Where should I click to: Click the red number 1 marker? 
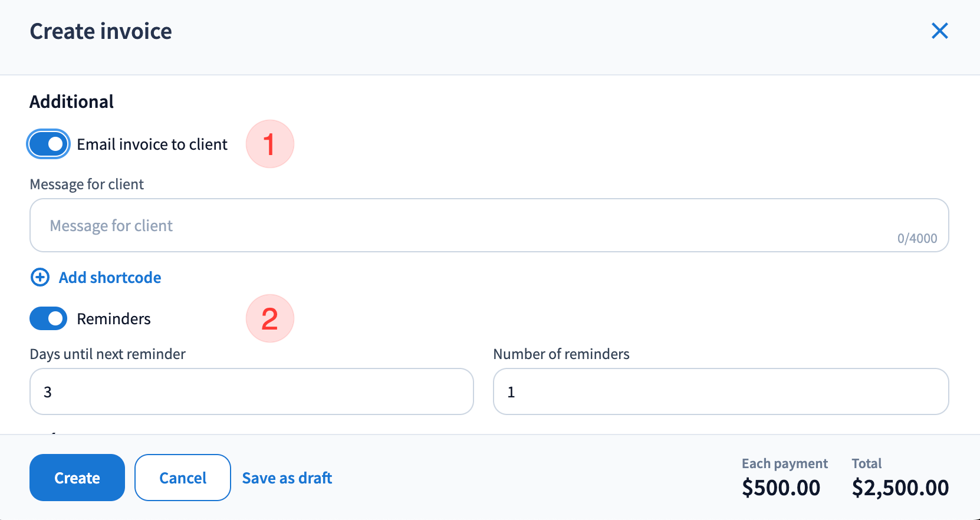(269, 144)
